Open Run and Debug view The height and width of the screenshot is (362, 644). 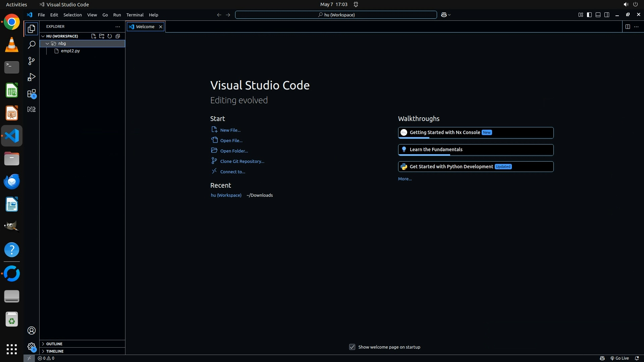tap(31, 77)
